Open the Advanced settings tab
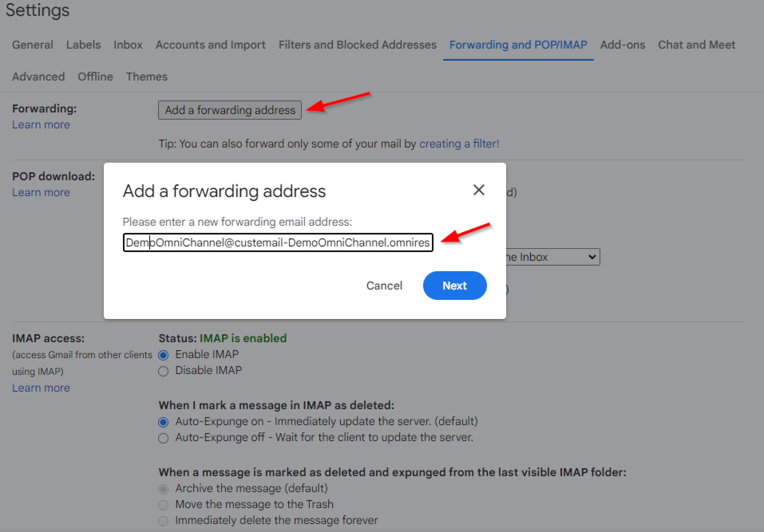Image resolution: width=764 pixels, height=532 pixels. [x=38, y=77]
